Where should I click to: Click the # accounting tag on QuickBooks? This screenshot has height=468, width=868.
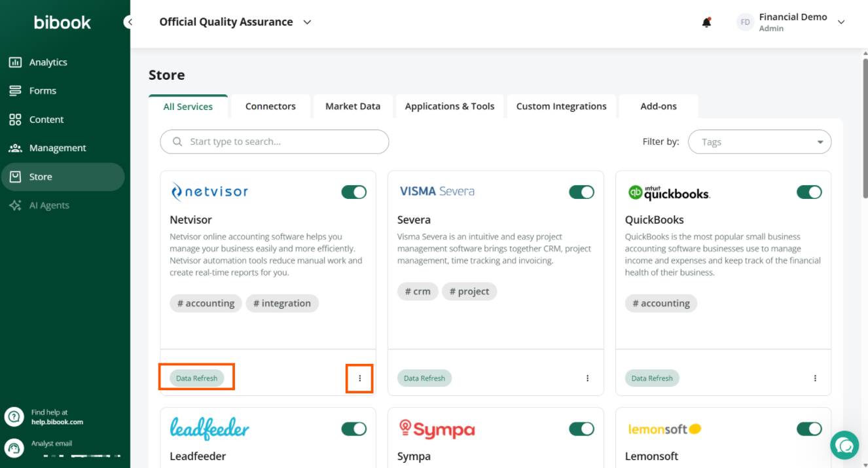click(661, 303)
